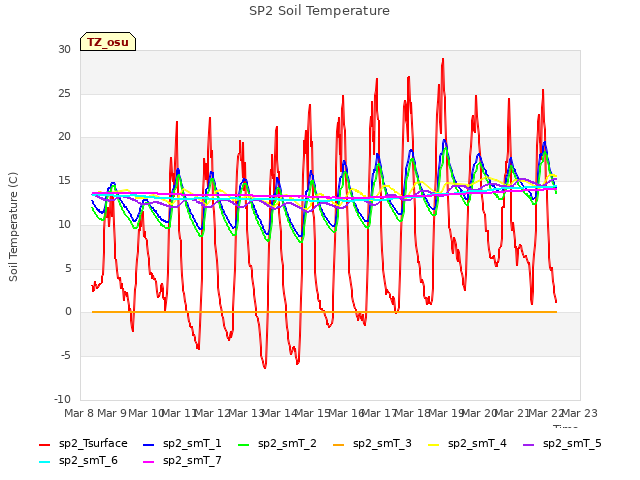Click the 30 y-axis tick label
Viewport: 640px width, 480px height.
tap(64, 49)
